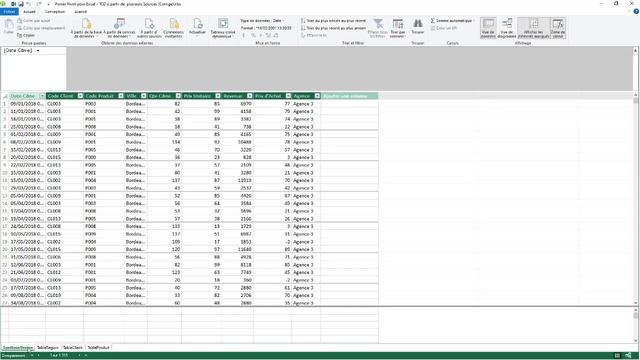Toggle the Zone de calcul
The width and height of the screenshot is (640, 360).
pos(558,28)
